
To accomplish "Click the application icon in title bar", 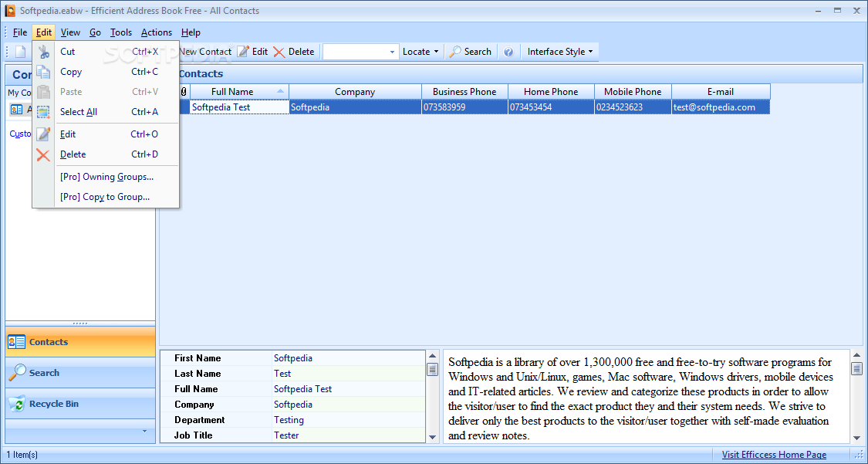I will pos(10,11).
